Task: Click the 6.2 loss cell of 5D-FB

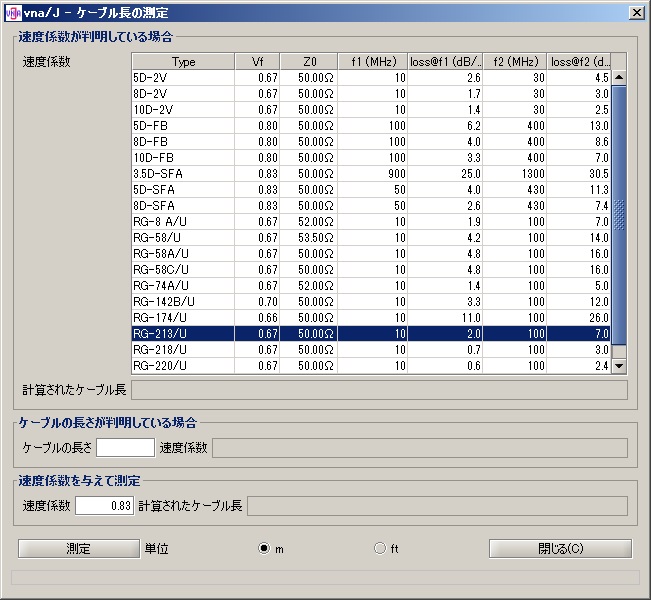Action: click(x=445, y=126)
